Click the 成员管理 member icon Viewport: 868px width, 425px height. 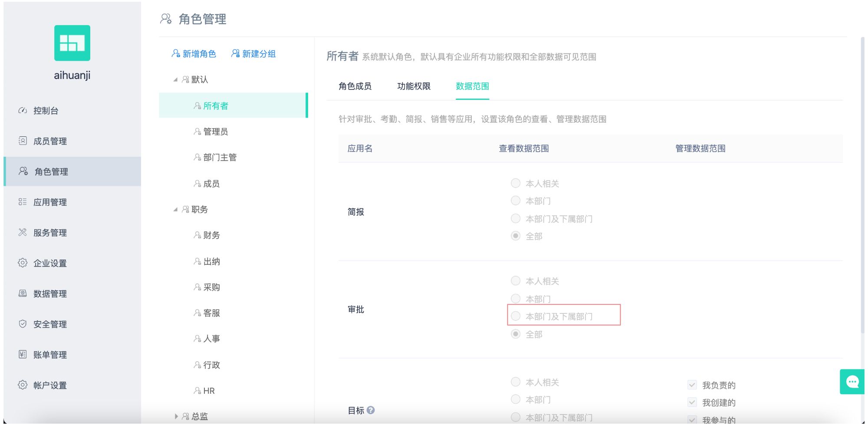[x=23, y=141]
